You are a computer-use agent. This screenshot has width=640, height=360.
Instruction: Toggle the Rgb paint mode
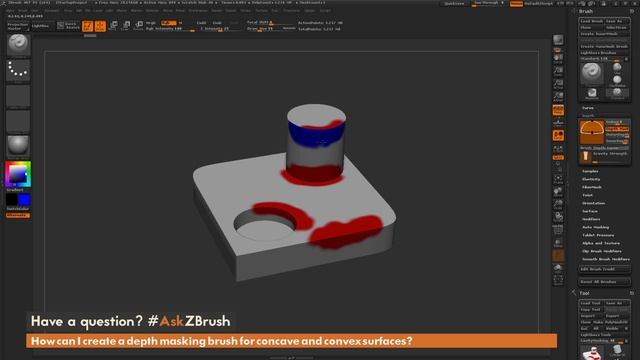click(169, 23)
